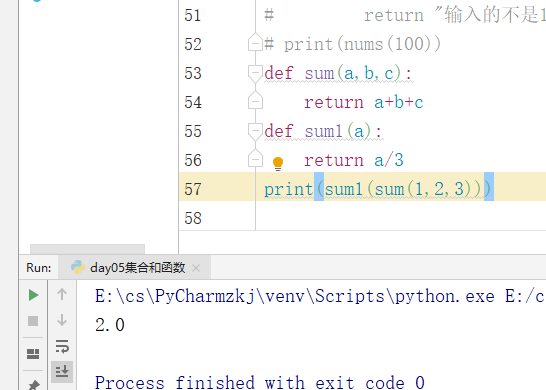The image size is (546, 390).
Task: Stop the running process
Action: [x=33, y=321]
